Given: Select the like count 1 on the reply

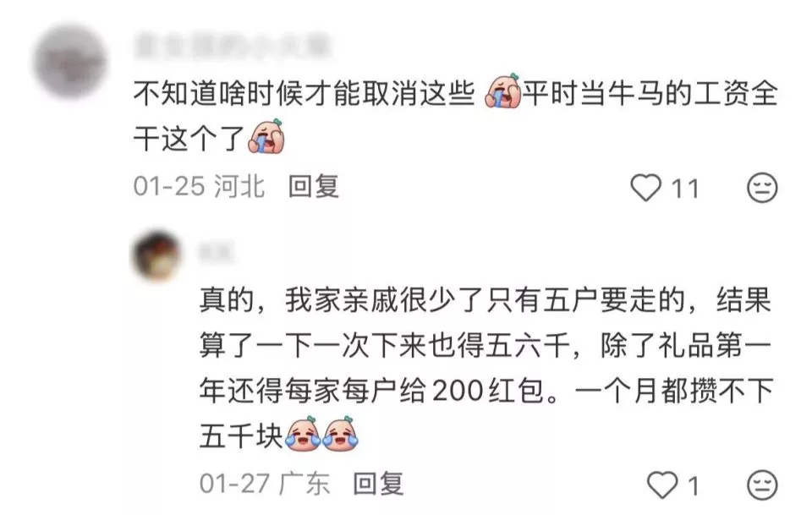Looking at the screenshot, I should pyautogui.click(x=694, y=485).
